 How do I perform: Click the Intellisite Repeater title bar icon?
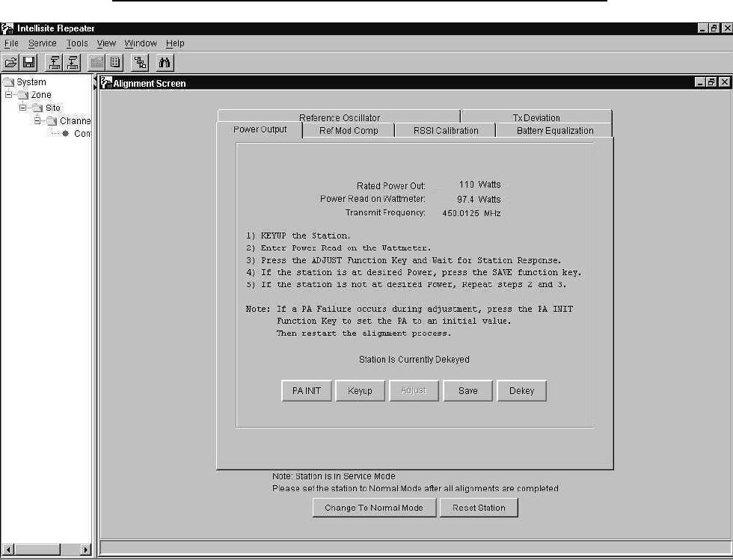(x=7, y=28)
